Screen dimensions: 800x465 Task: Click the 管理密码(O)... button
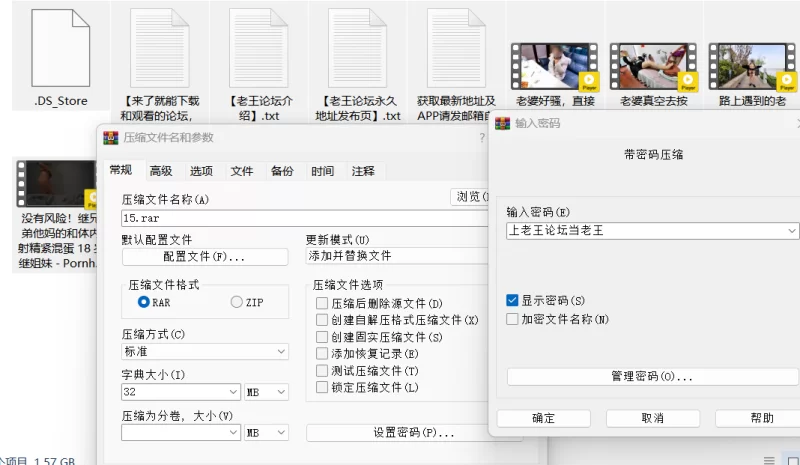click(653, 377)
